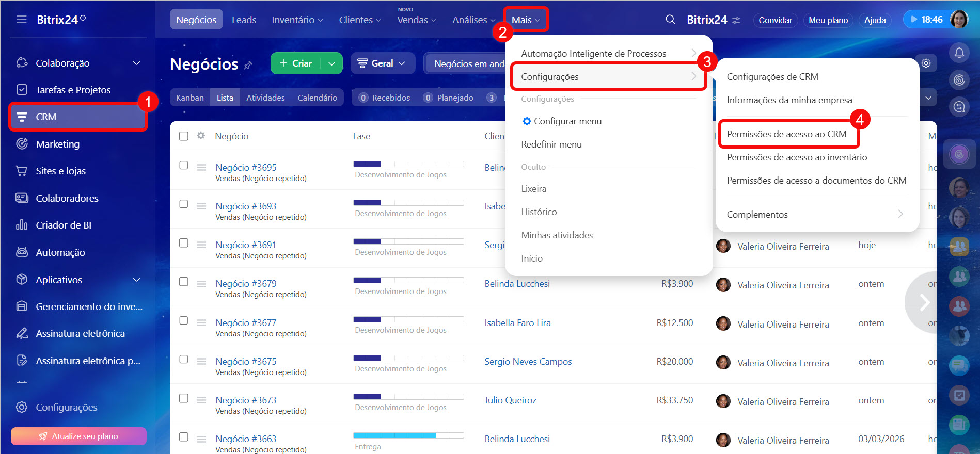
Task: Open the Geral pipeline dropdown
Action: tap(383, 63)
